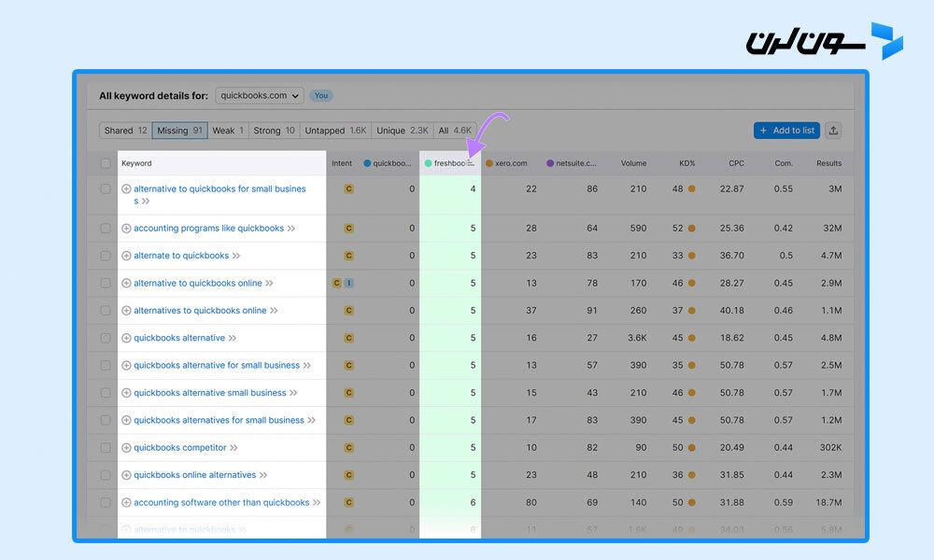
Task: Tick the checkbox for 'alternate to quickbooks'
Action: [106, 256]
